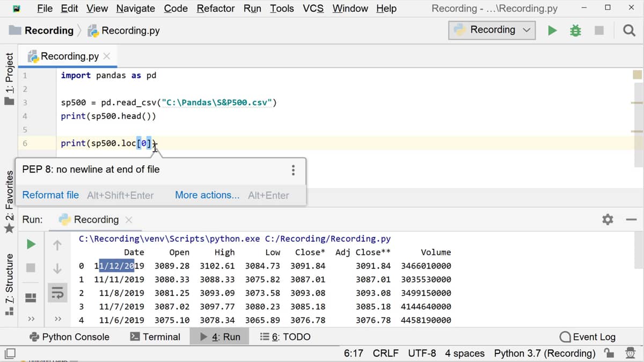This screenshot has width=644, height=362.
Task: Open the Python 3.7 (Recording) interpreter selector
Action: tap(545, 353)
